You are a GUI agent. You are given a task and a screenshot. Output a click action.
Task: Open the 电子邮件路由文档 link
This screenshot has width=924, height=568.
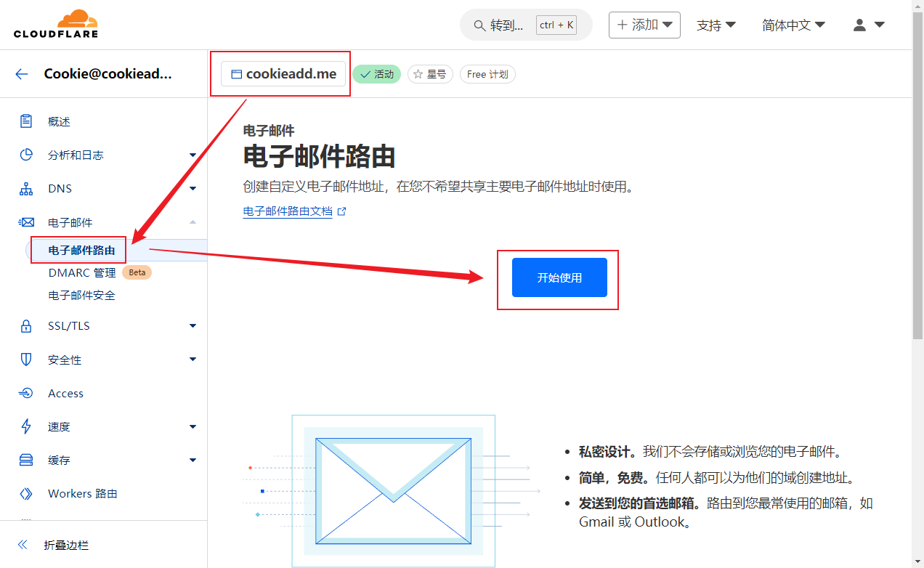tap(288, 211)
